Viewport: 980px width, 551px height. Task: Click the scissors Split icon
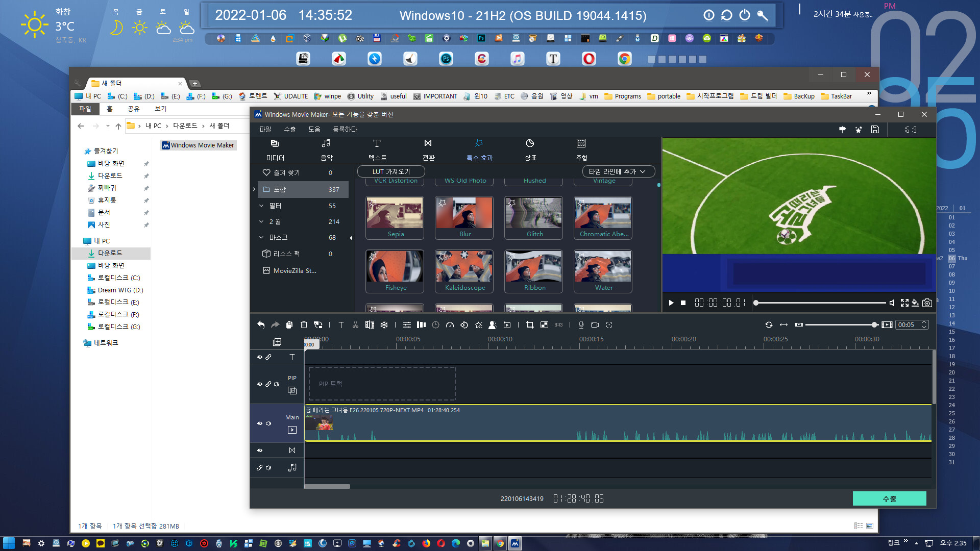pyautogui.click(x=355, y=324)
